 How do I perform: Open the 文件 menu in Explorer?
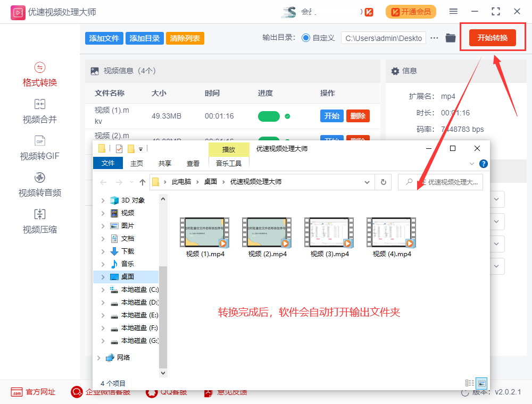(x=108, y=163)
